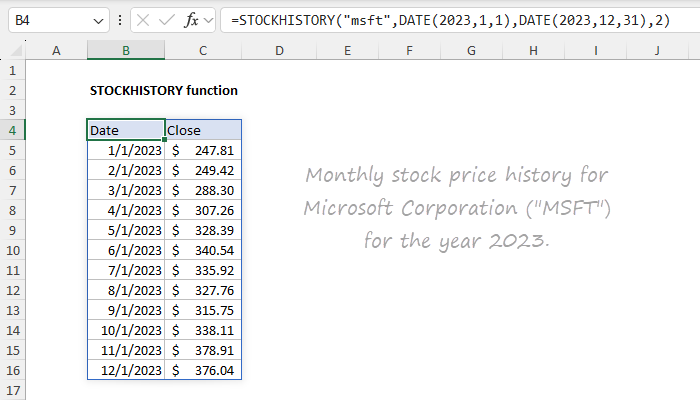
Task: Select the date cell 4/1/2023
Action: 126,210
